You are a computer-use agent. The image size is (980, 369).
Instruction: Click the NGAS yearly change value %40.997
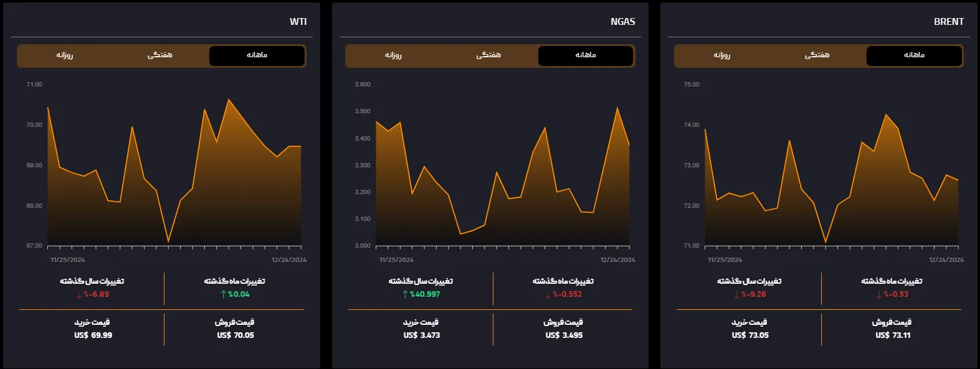click(425, 294)
